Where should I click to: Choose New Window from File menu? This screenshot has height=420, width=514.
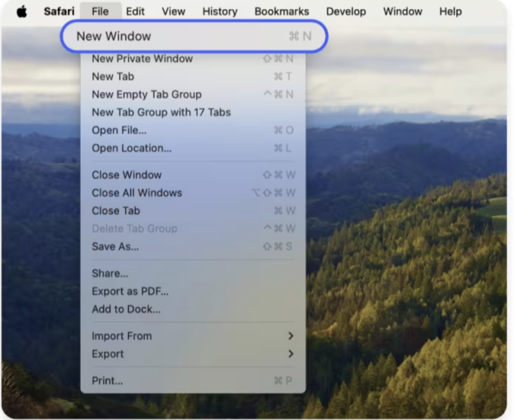[194, 36]
